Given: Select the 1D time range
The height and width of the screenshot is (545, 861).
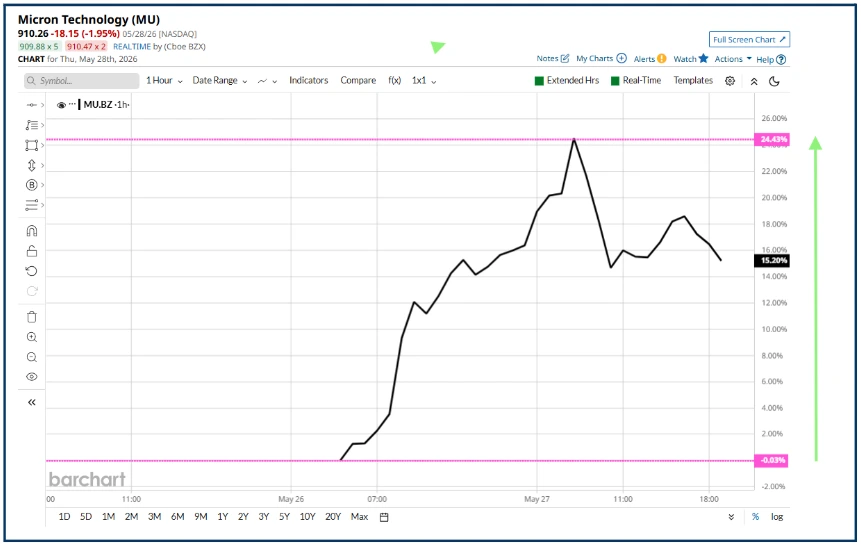Looking at the screenshot, I should tap(64, 517).
